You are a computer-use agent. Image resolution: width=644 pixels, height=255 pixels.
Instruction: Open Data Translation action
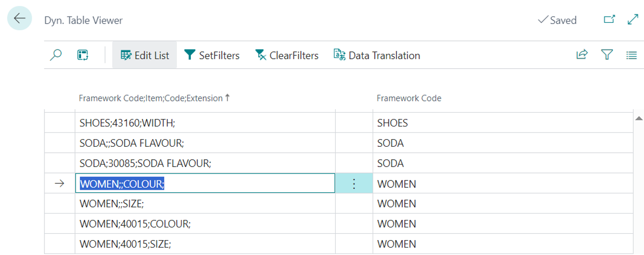[x=377, y=55]
